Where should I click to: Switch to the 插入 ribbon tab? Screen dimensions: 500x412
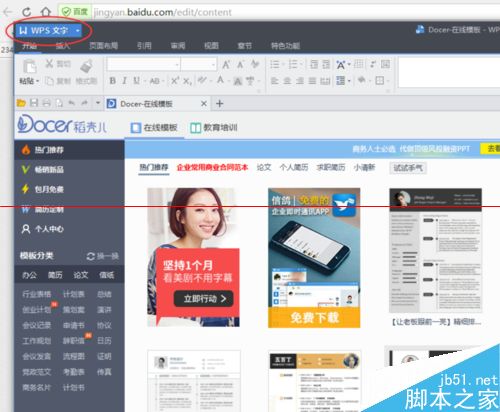tap(63, 46)
